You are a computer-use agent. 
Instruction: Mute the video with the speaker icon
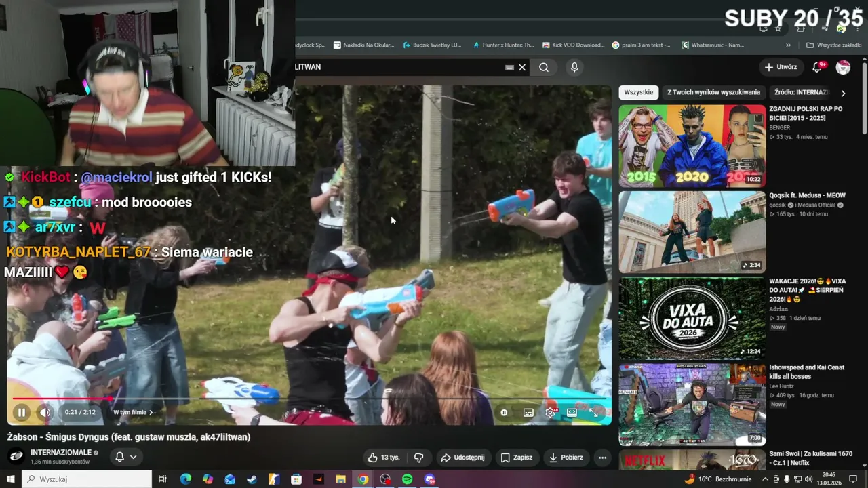tap(45, 412)
